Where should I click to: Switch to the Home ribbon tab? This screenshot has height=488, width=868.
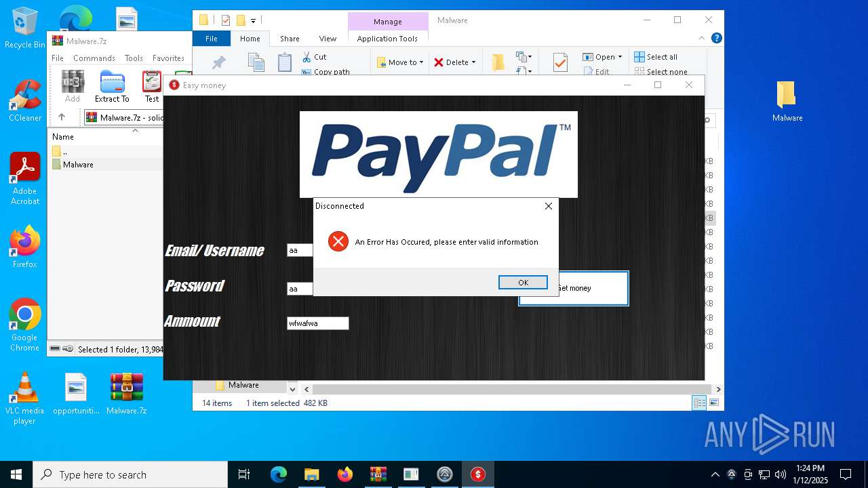coord(250,39)
